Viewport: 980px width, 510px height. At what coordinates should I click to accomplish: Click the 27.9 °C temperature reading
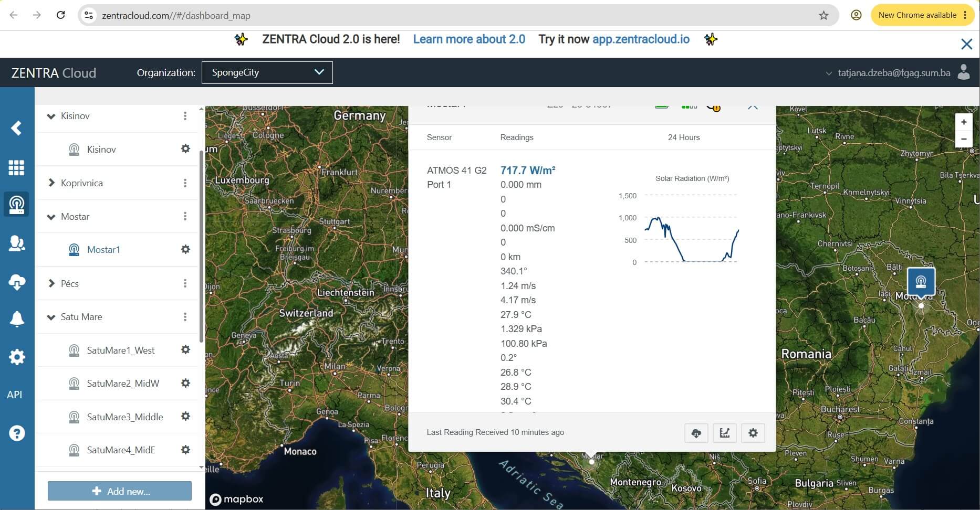(x=516, y=315)
